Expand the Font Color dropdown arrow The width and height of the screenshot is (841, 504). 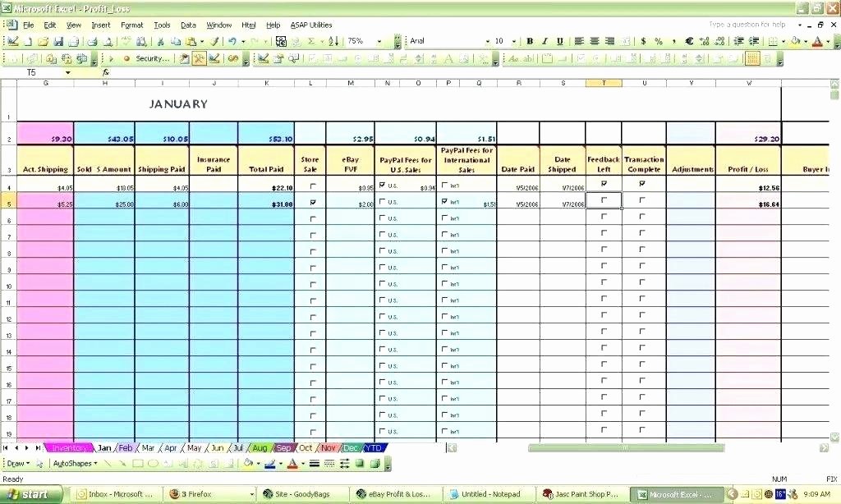(x=828, y=41)
